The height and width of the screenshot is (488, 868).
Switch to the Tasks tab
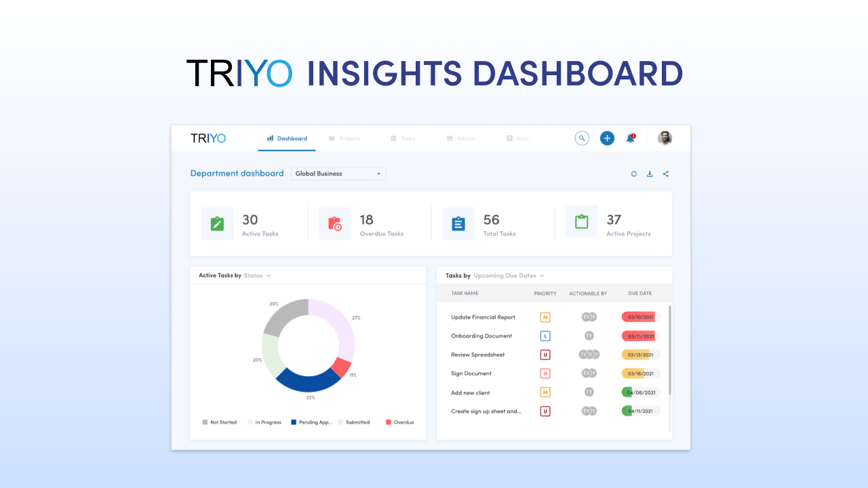(403, 138)
